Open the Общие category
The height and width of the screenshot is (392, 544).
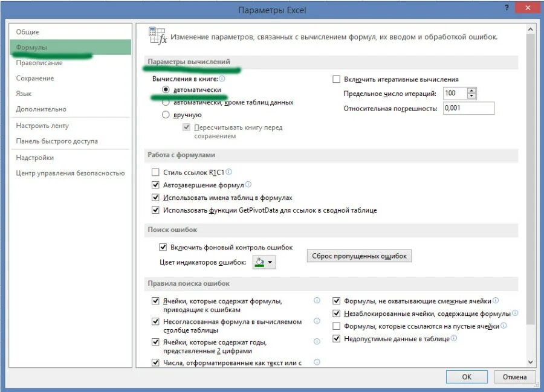(x=71, y=32)
